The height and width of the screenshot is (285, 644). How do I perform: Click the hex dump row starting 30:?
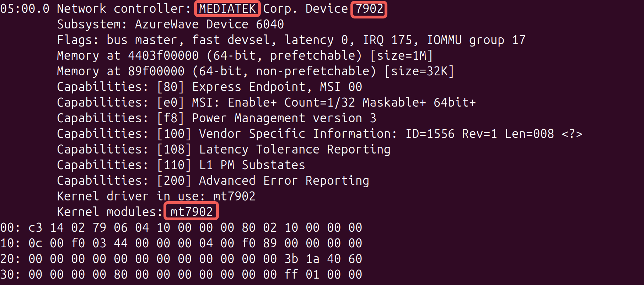[181, 274]
